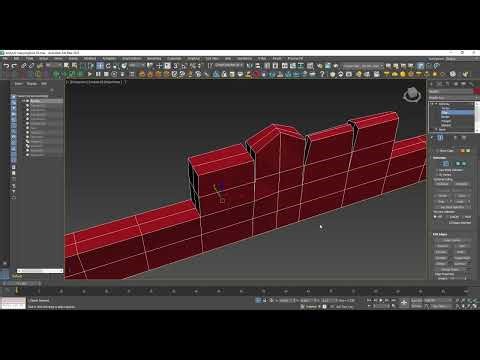The image size is (480, 360).
Task: Click the Scene Explorer horizontal scrollbar
Action: coord(40,271)
